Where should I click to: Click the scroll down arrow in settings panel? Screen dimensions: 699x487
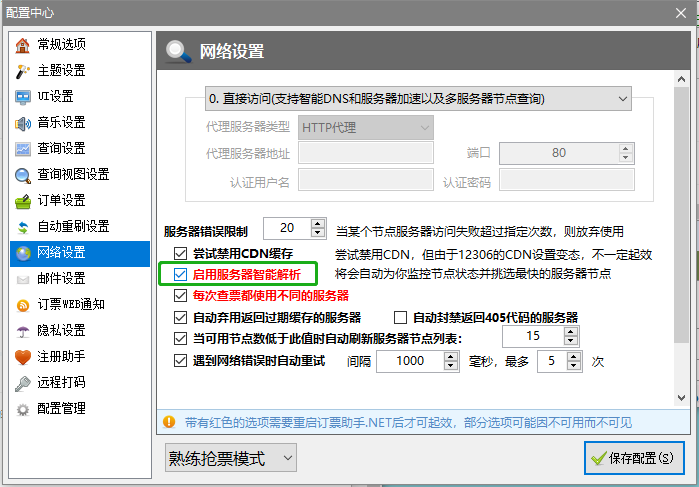[681, 398]
